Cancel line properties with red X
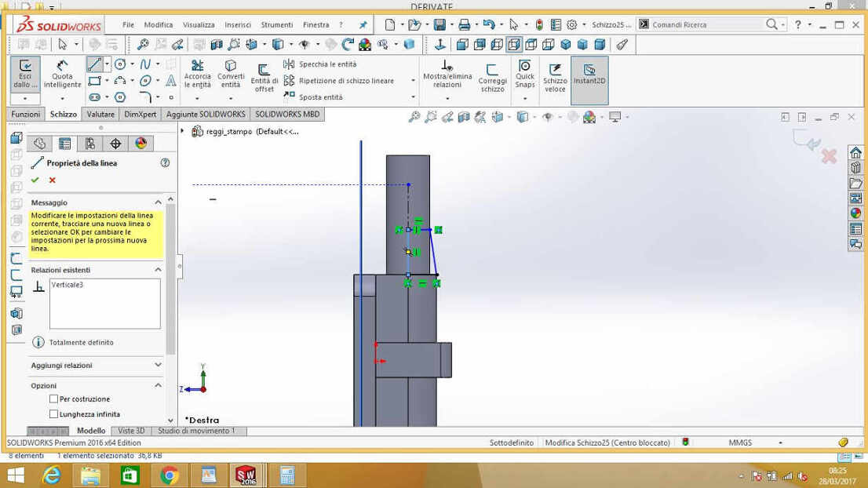 (52, 180)
